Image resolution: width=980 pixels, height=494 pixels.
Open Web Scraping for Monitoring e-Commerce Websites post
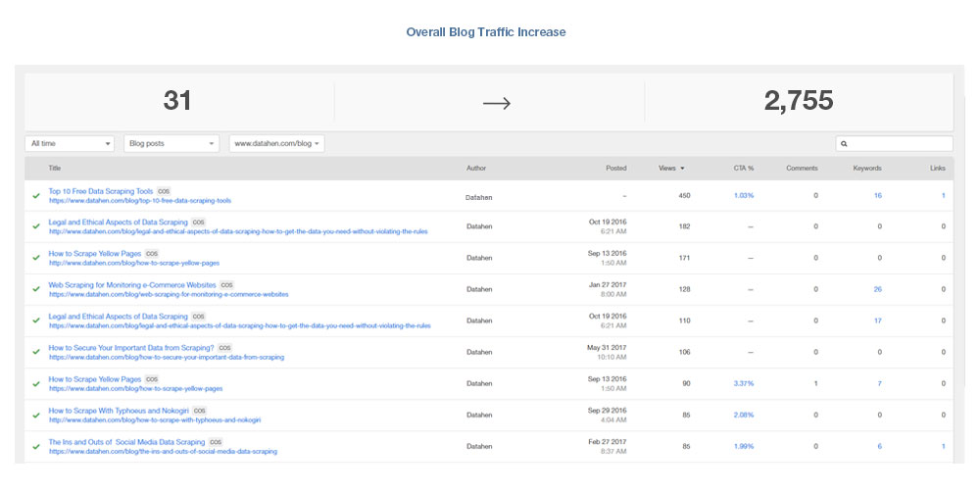(x=132, y=285)
